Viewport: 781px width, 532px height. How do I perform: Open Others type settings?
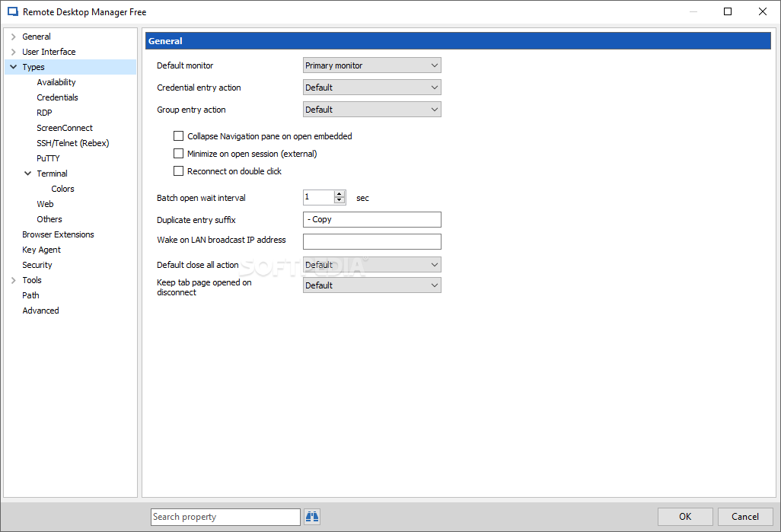click(x=49, y=219)
